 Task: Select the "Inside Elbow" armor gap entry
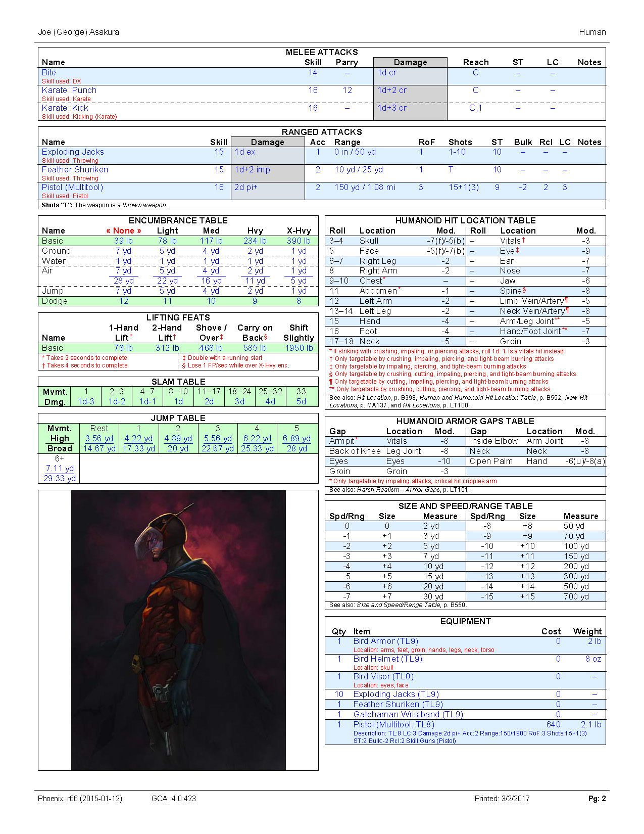[x=494, y=441]
